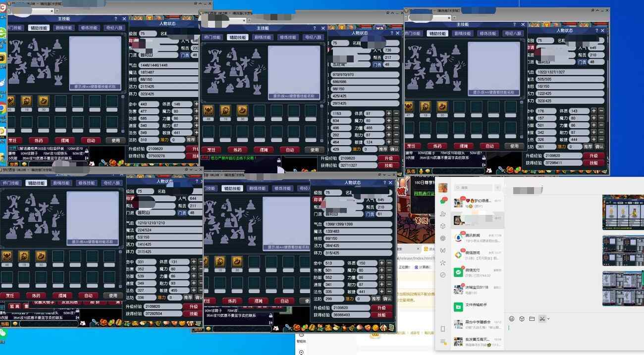Focus the WeChat search box
The height and width of the screenshot is (355, 644).
pos(472,188)
